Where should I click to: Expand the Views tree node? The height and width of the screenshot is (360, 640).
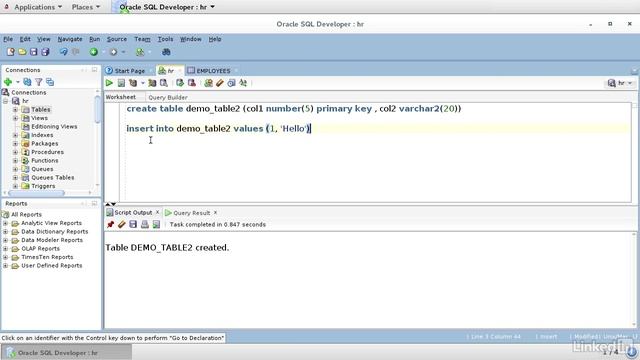pos(16,118)
